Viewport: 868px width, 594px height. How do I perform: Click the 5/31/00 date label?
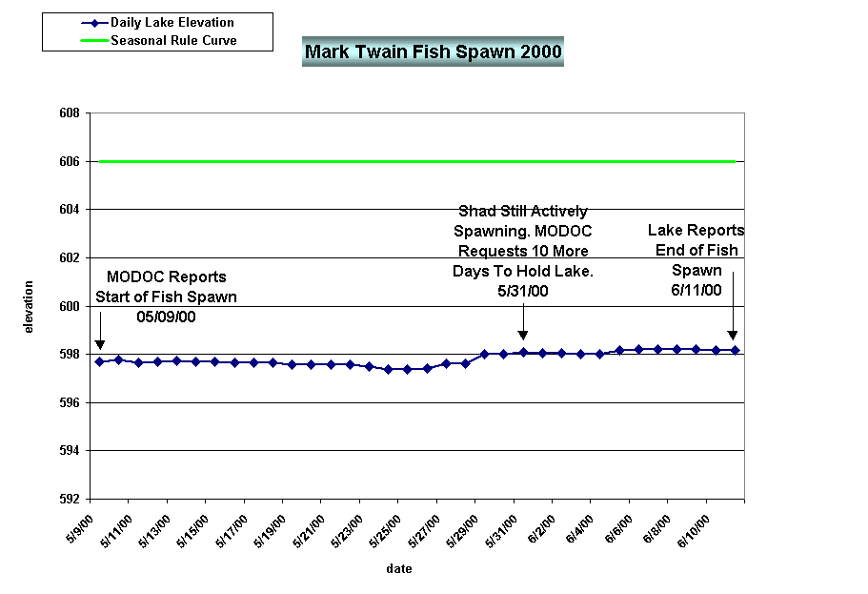(501, 531)
